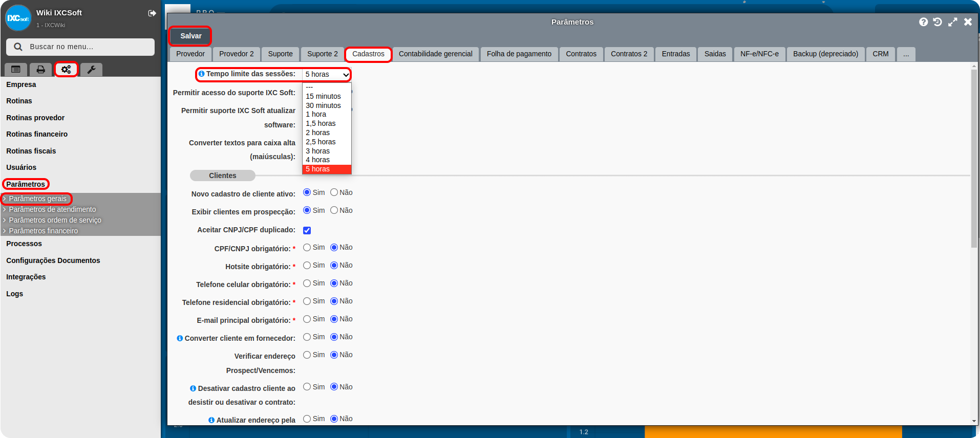Toggle Aceitar CNPJ/CPF duplicado checkbox

click(x=307, y=231)
